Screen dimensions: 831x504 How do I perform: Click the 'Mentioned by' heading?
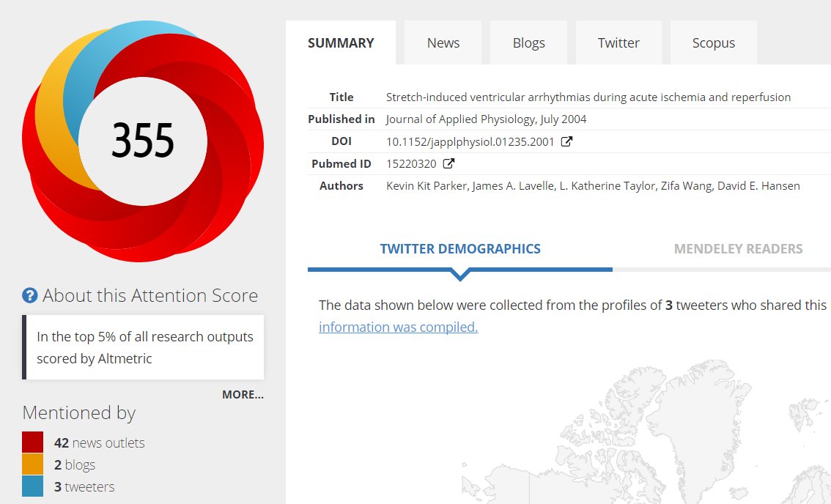click(x=79, y=413)
